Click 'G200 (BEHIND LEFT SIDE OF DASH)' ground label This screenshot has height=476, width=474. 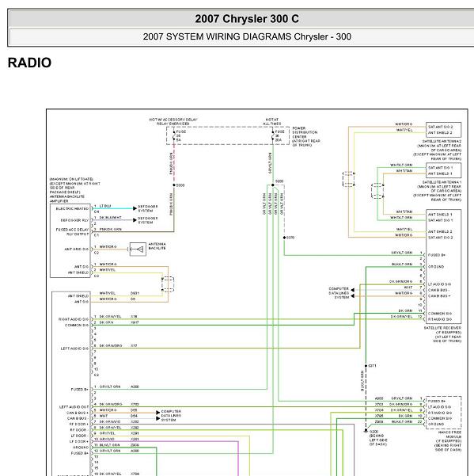(x=378, y=438)
